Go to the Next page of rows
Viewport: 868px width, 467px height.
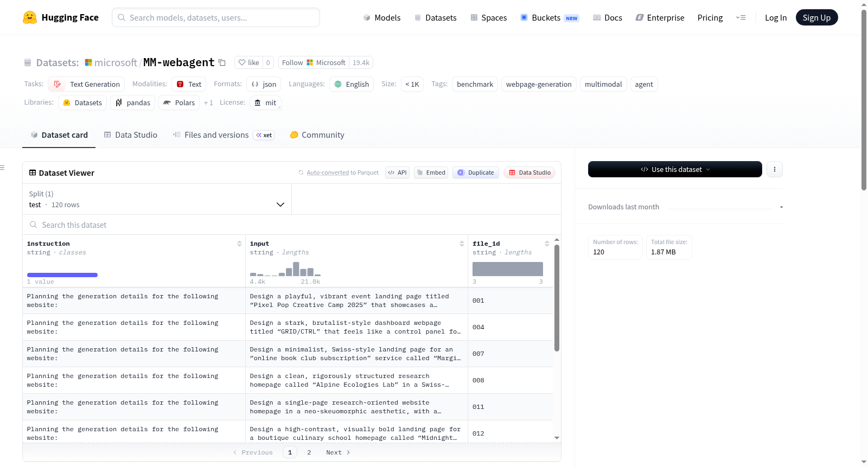[x=338, y=452]
